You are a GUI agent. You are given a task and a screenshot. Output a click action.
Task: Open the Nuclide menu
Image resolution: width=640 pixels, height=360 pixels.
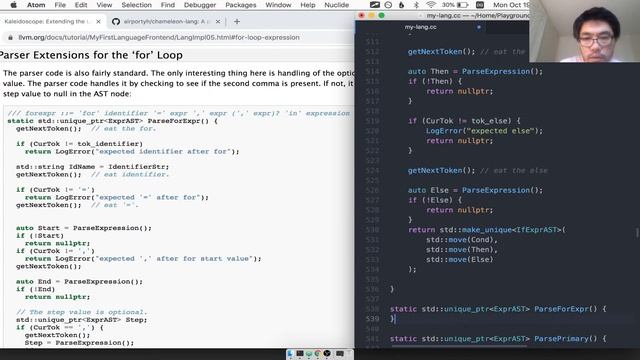point(336,5)
